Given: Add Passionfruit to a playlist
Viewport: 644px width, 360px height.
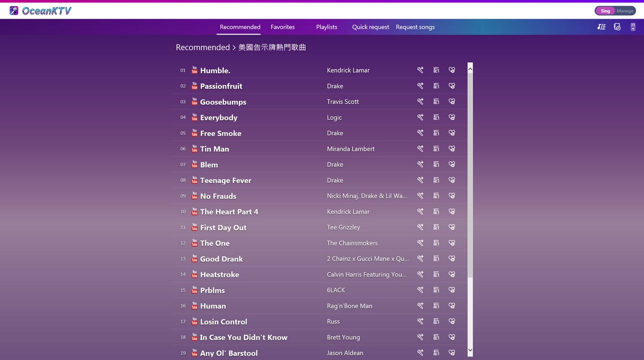Looking at the screenshot, I should click(436, 86).
